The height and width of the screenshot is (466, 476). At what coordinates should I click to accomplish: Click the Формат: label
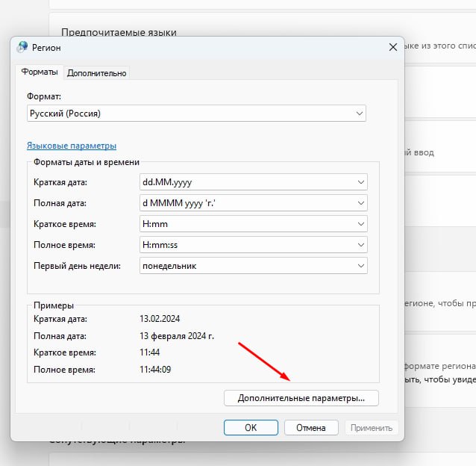[44, 96]
